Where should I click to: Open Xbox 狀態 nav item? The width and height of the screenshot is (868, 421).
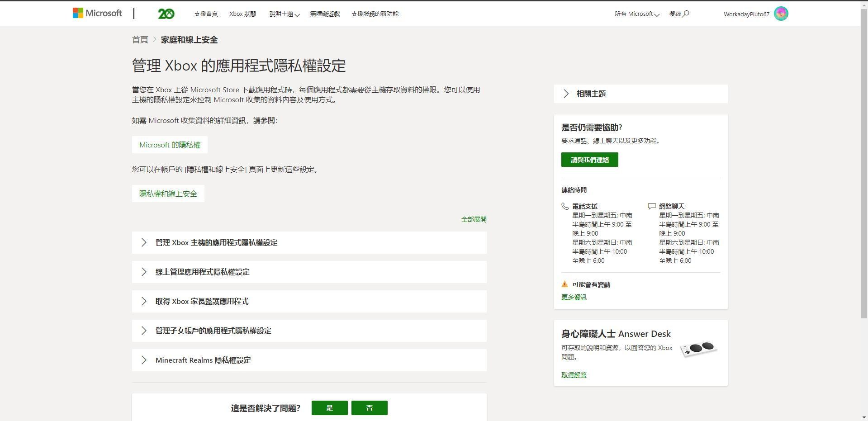click(242, 14)
